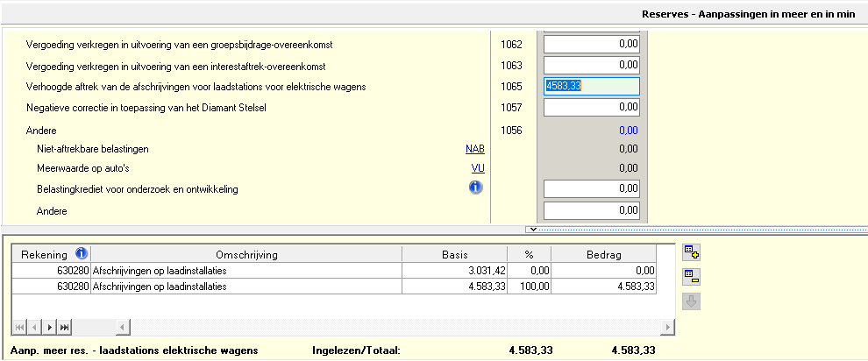Click the info icon next to Rekening header
Viewport: 868px width, 361px height.
coord(82,254)
